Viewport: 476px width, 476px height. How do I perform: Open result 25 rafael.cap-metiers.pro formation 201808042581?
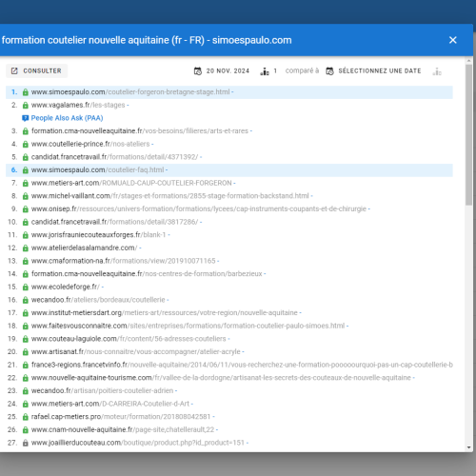121,417
